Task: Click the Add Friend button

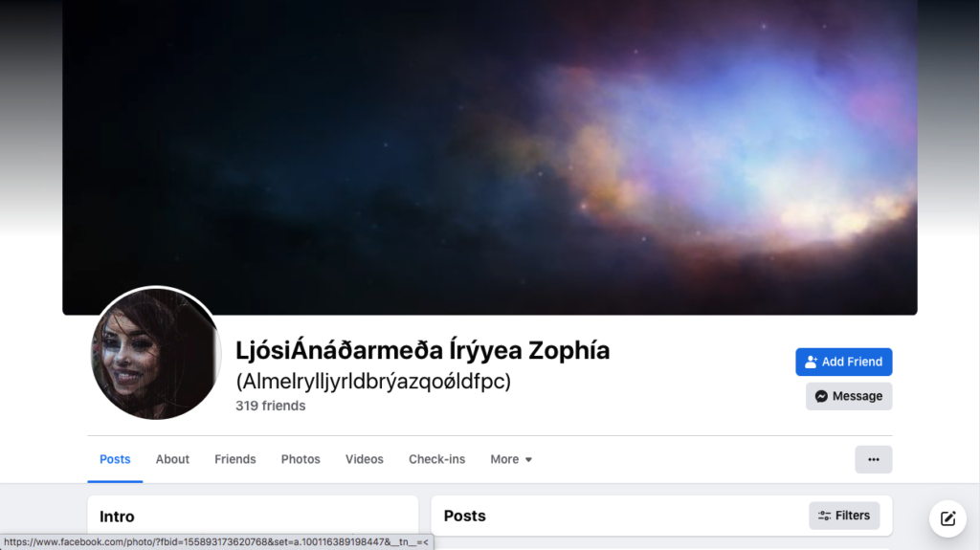Action: (844, 362)
